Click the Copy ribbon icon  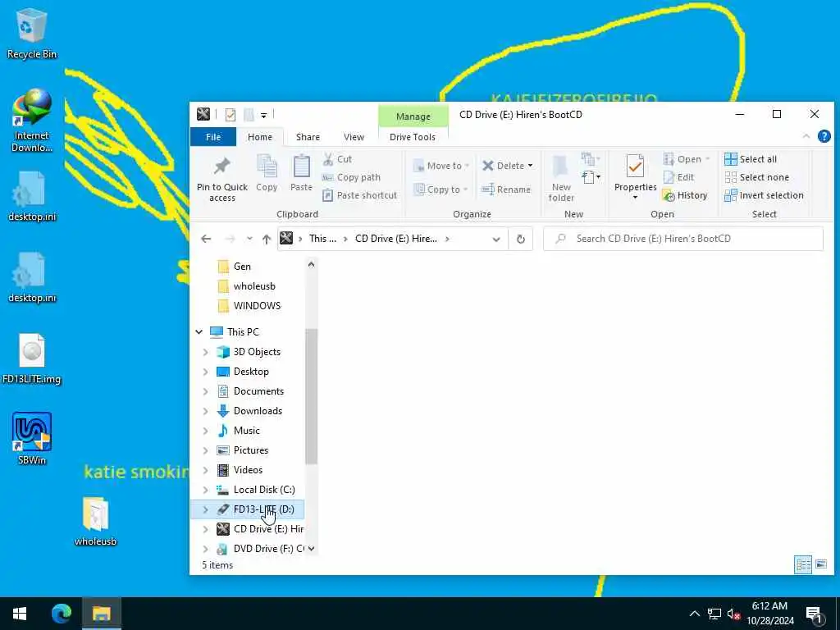[267, 172]
